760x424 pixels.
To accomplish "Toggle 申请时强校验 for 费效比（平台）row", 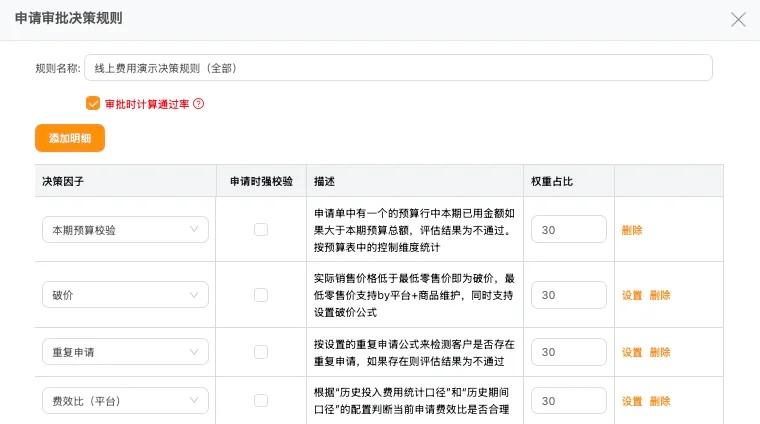I will (261, 400).
